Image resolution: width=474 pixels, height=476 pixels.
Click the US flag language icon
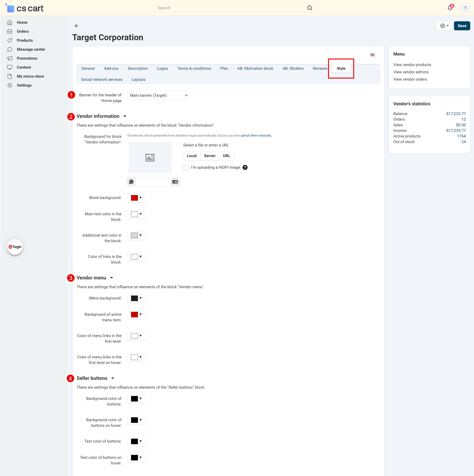(x=372, y=55)
